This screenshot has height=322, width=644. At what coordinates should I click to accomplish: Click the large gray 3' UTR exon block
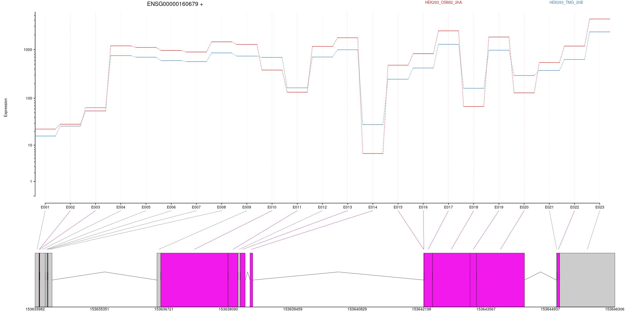[587, 280]
